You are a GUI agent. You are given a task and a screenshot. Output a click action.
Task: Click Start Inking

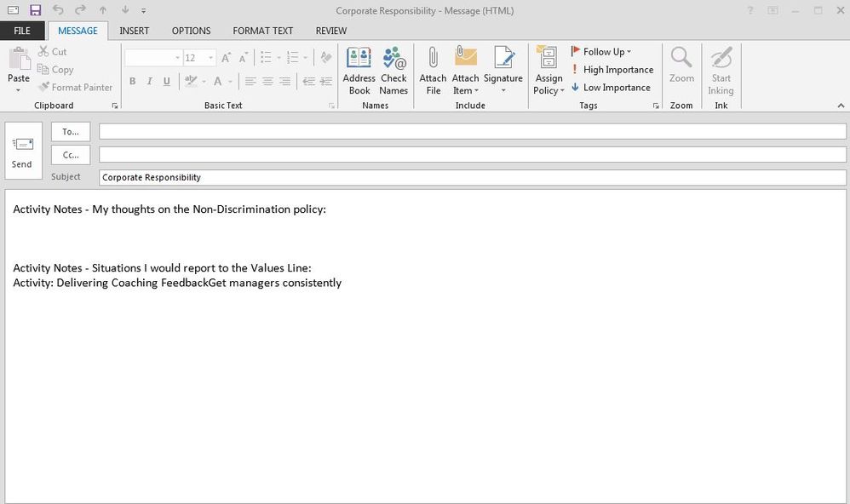click(721, 71)
